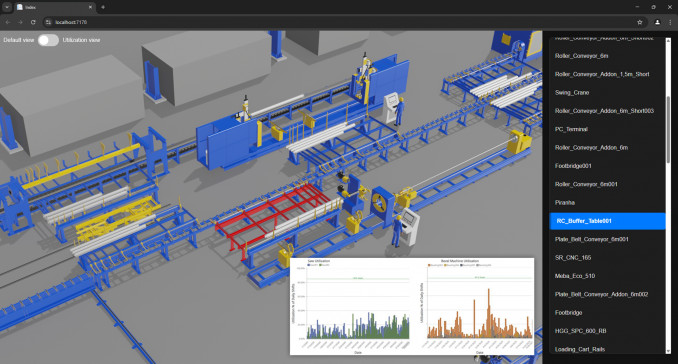Select the Index browser tab
The image size is (678, 364).
click(x=54, y=7)
